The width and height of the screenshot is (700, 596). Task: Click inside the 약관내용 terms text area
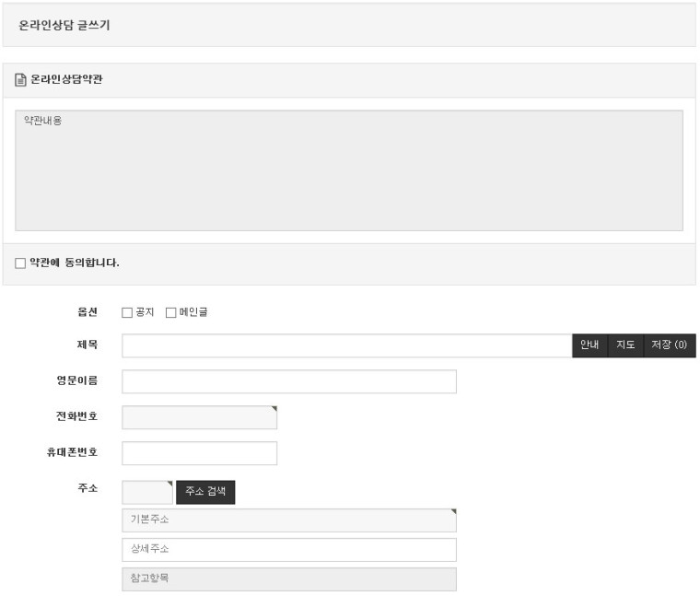pyautogui.click(x=349, y=170)
